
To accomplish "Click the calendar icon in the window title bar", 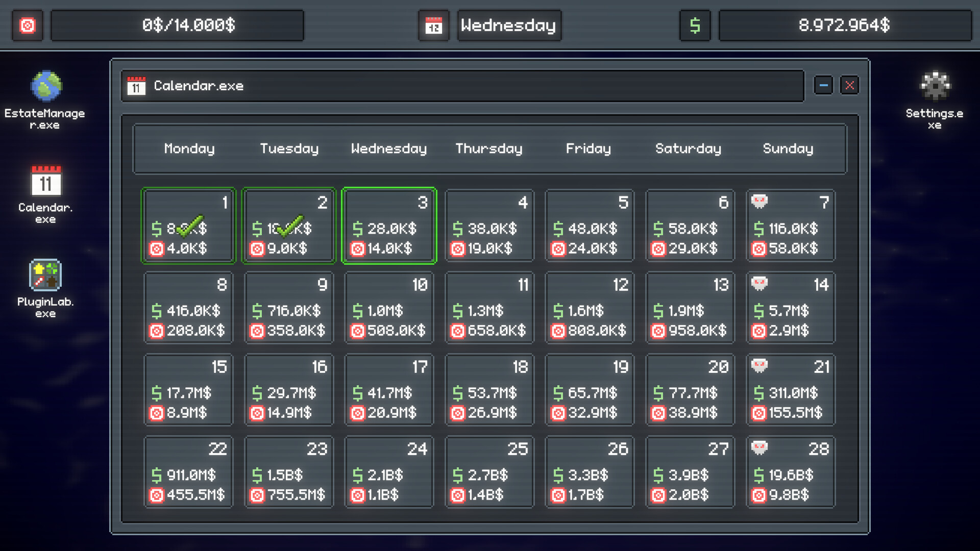I will [135, 86].
